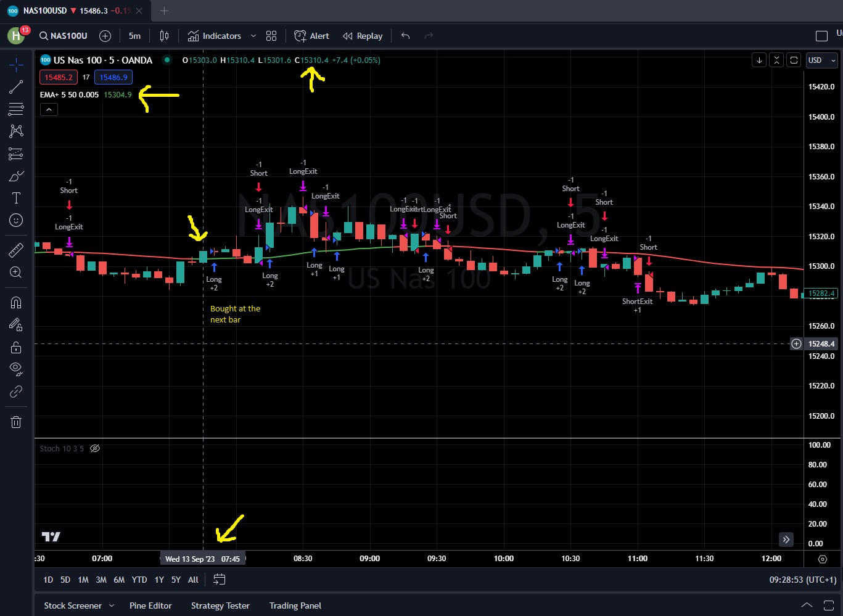The image size is (843, 616).
Task: Select the trend line drawing tool
Action: [17, 87]
